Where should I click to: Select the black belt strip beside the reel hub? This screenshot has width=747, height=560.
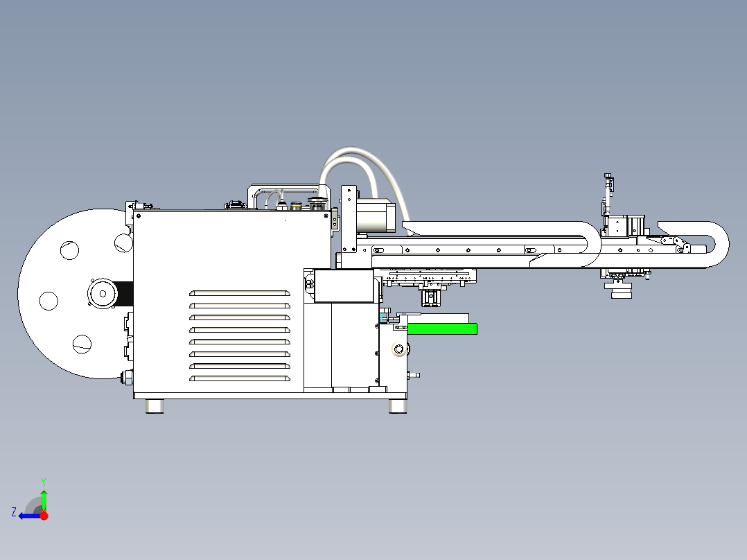point(125,294)
